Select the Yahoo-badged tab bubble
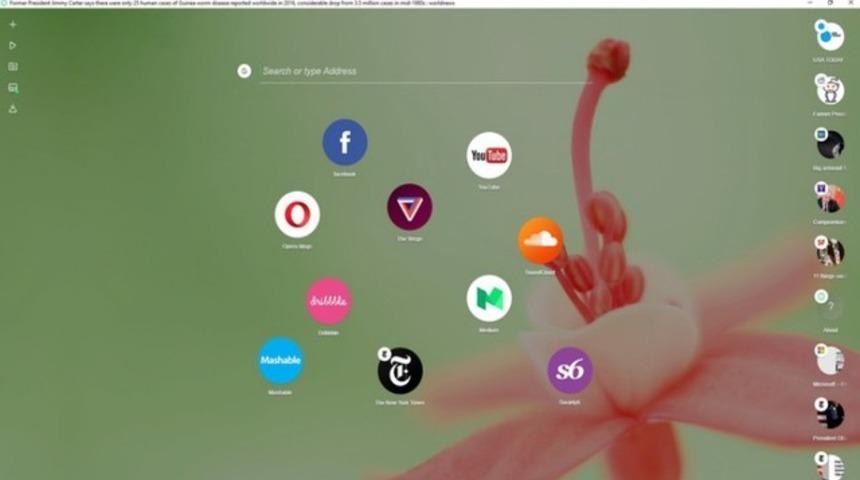 pyautogui.click(x=830, y=197)
